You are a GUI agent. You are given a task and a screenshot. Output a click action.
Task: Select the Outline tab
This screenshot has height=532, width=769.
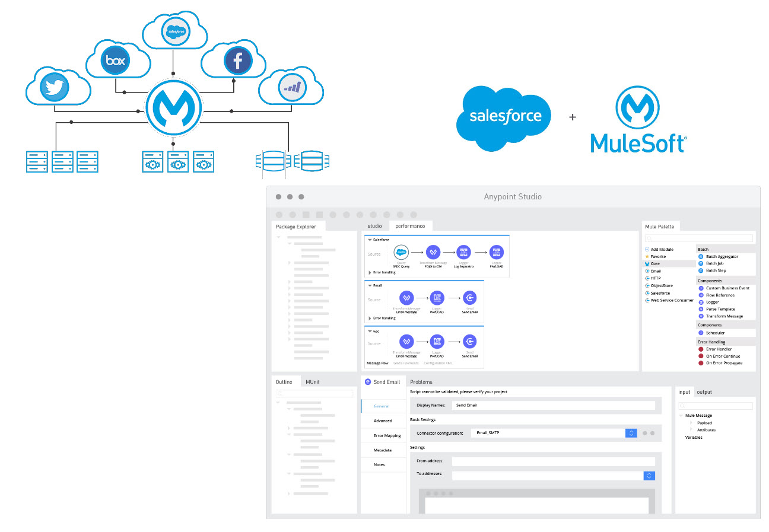[x=284, y=382]
